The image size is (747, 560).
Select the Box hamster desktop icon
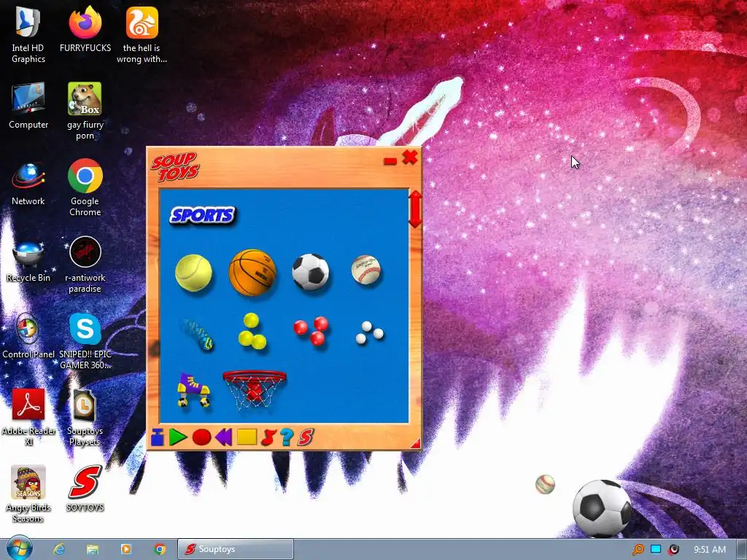(x=85, y=111)
